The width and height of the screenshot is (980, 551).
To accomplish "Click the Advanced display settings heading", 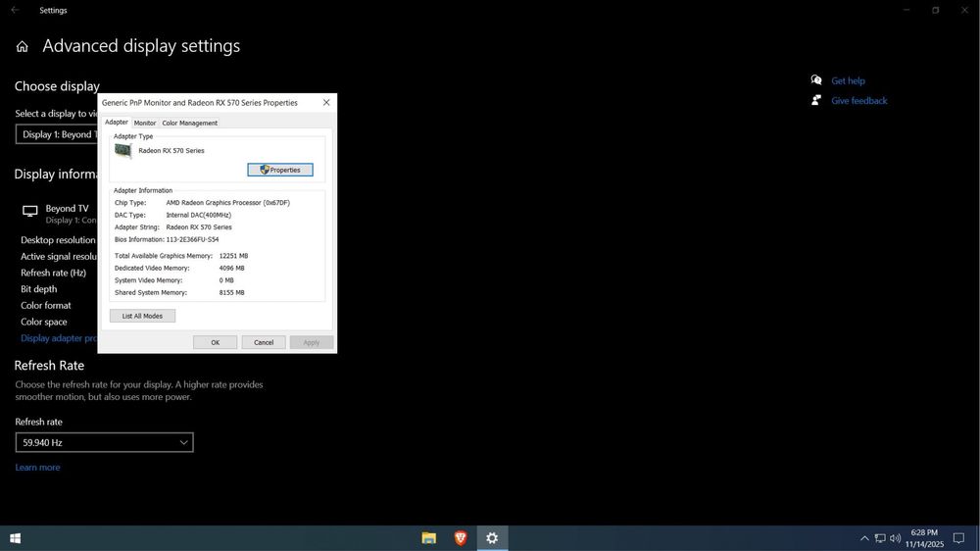I will pos(141,46).
